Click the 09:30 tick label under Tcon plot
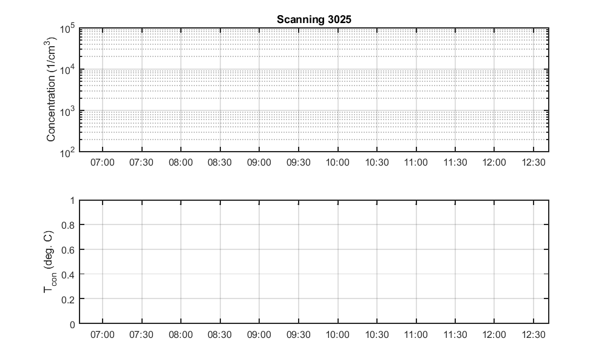The image size is (607, 364). click(x=299, y=335)
